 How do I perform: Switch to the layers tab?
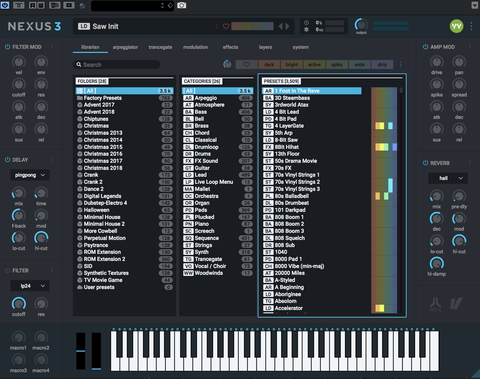265,47
